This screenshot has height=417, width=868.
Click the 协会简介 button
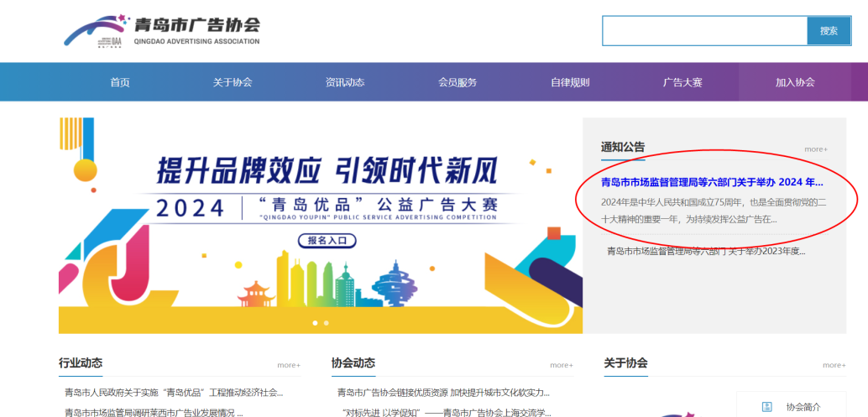click(791, 404)
